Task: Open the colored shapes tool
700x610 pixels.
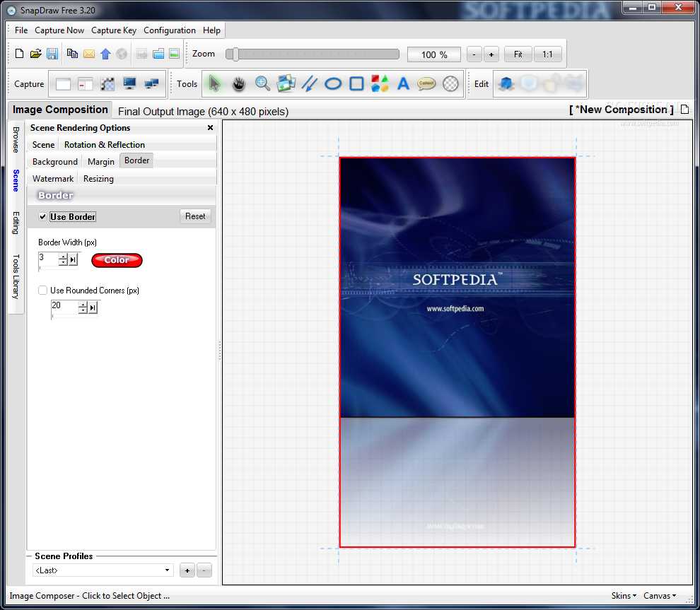Action: [x=380, y=83]
